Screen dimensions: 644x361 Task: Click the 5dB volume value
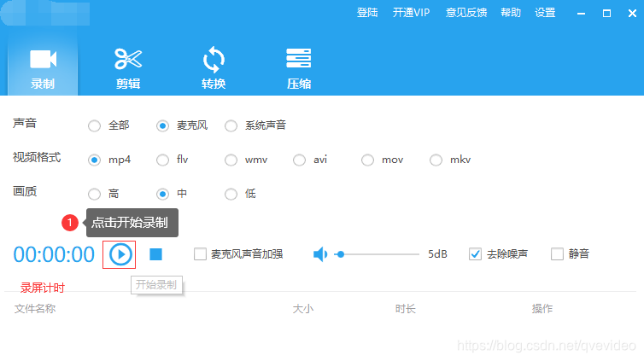pyautogui.click(x=437, y=254)
